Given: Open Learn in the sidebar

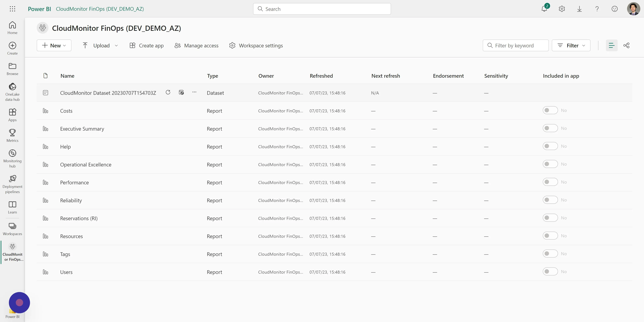Looking at the screenshot, I should point(12,207).
